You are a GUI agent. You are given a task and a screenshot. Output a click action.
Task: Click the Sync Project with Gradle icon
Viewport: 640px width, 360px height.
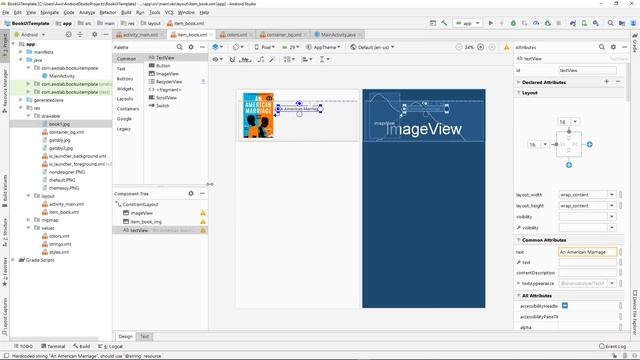[x=573, y=23]
